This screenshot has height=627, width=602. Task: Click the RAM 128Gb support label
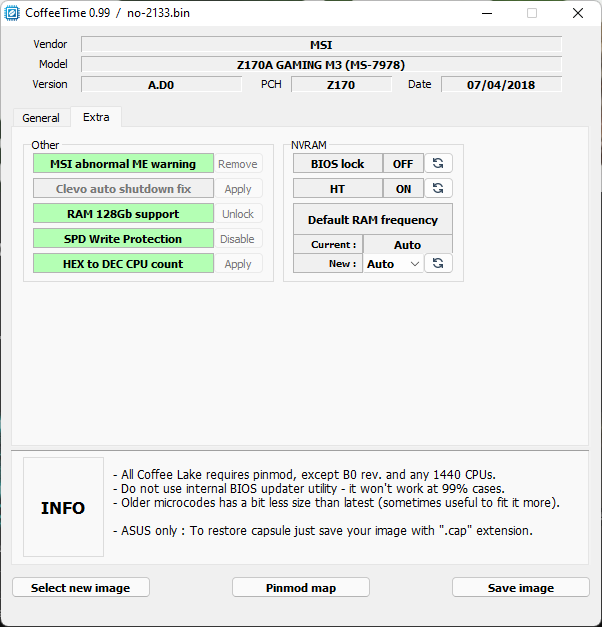[123, 214]
